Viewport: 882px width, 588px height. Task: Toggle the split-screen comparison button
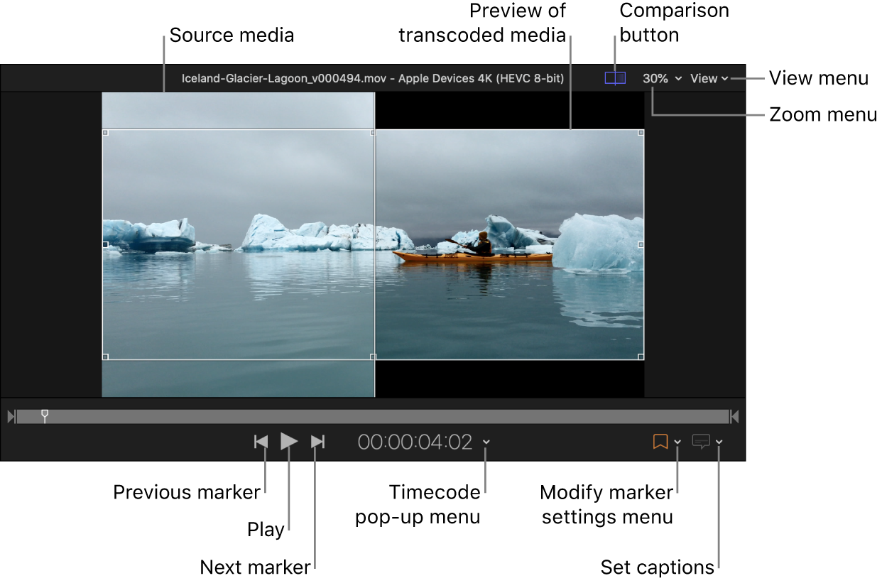coord(615,79)
